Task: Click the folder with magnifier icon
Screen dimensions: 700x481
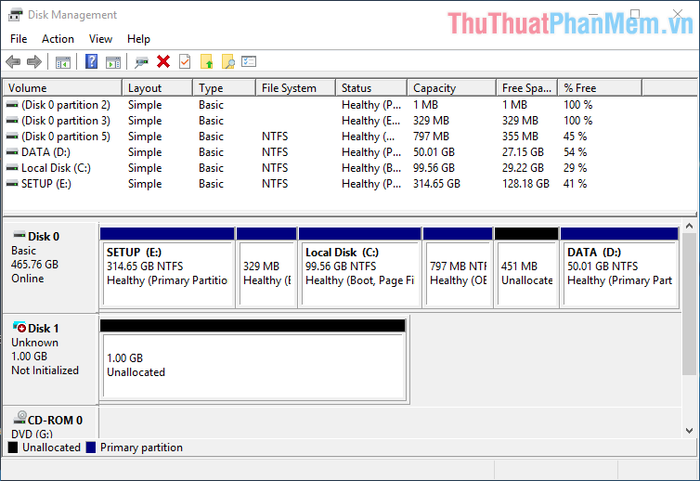Action: click(228, 62)
